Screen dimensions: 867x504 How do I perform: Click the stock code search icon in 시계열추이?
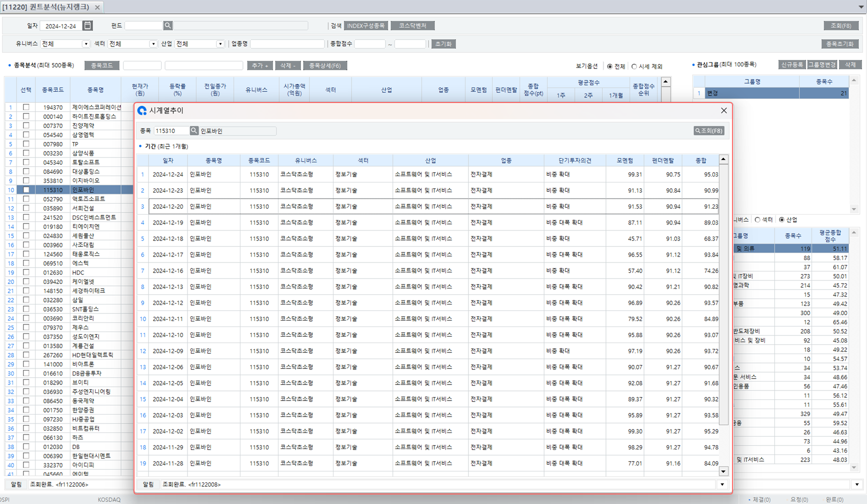(194, 130)
